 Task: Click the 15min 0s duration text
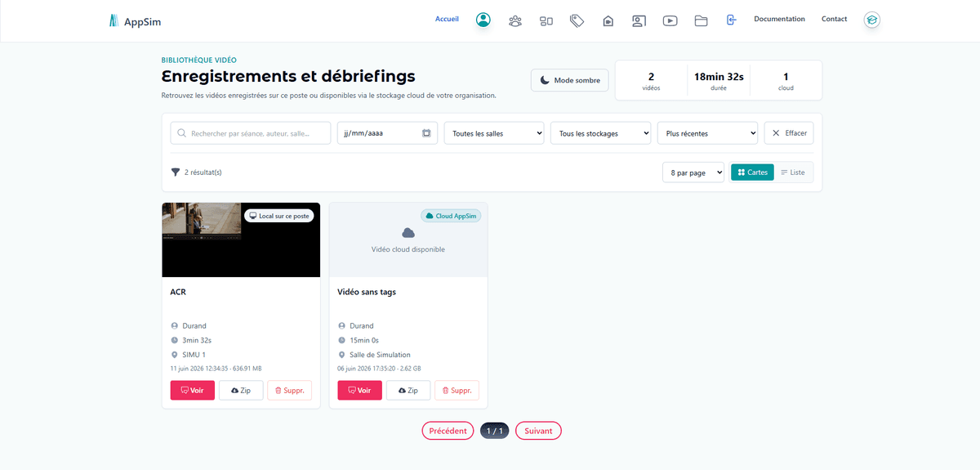coord(364,340)
